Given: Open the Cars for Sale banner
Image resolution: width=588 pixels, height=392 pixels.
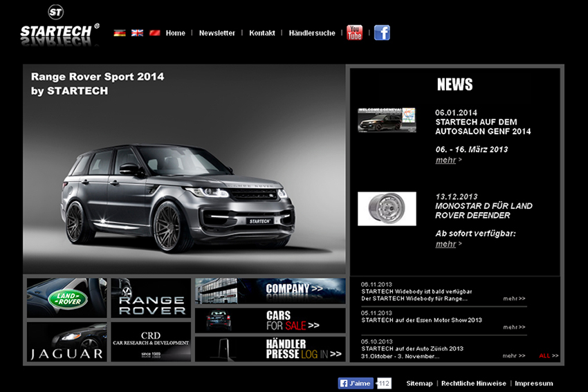Looking at the screenshot, I should click(270, 320).
